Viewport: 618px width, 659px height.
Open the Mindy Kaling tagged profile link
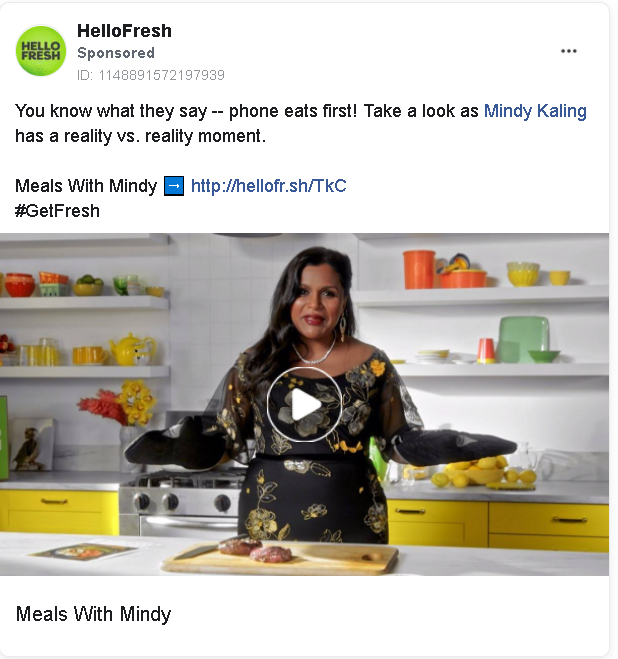tap(535, 111)
